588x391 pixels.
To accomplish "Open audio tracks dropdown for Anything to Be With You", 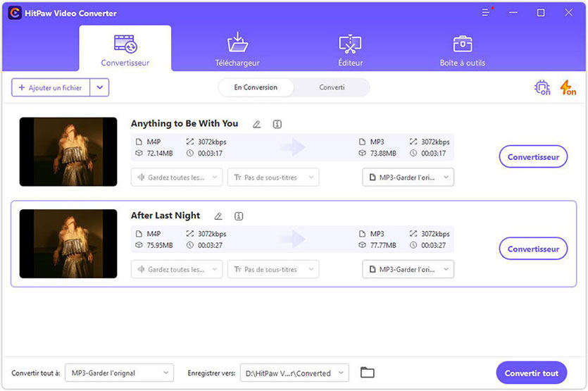I will click(x=177, y=177).
